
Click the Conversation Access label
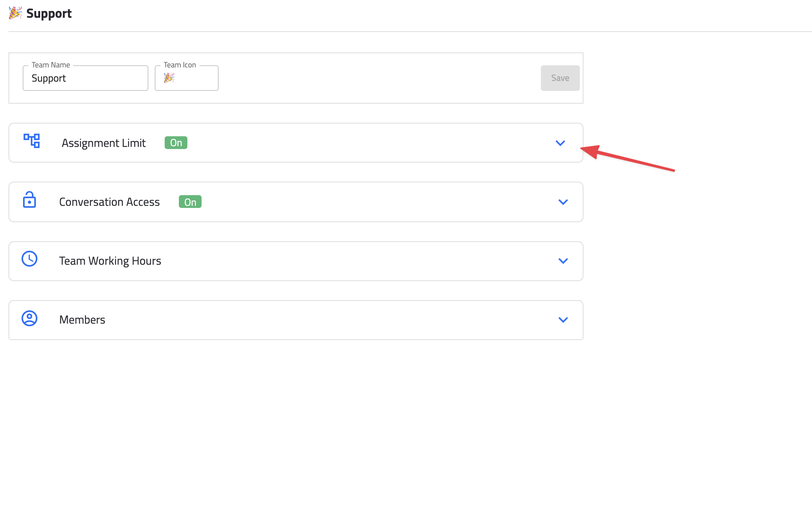pyautogui.click(x=109, y=202)
